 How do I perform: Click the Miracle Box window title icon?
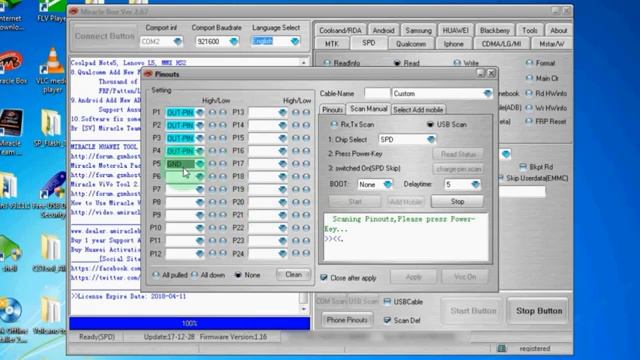74,11
